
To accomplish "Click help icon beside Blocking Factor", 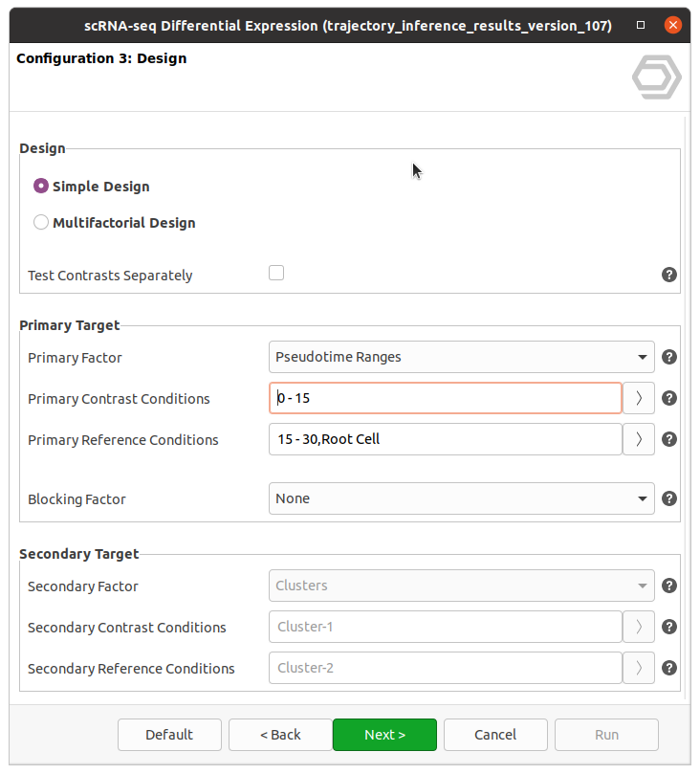I will tap(669, 498).
